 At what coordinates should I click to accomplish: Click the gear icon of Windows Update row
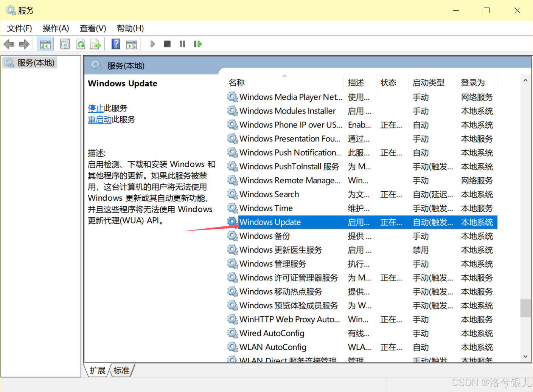(232, 222)
